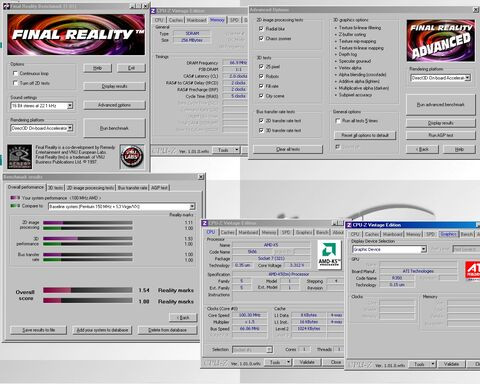Click the 3D performance purple progress bar
The width and height of the screenshot is (480, 384).
point(88,238)
